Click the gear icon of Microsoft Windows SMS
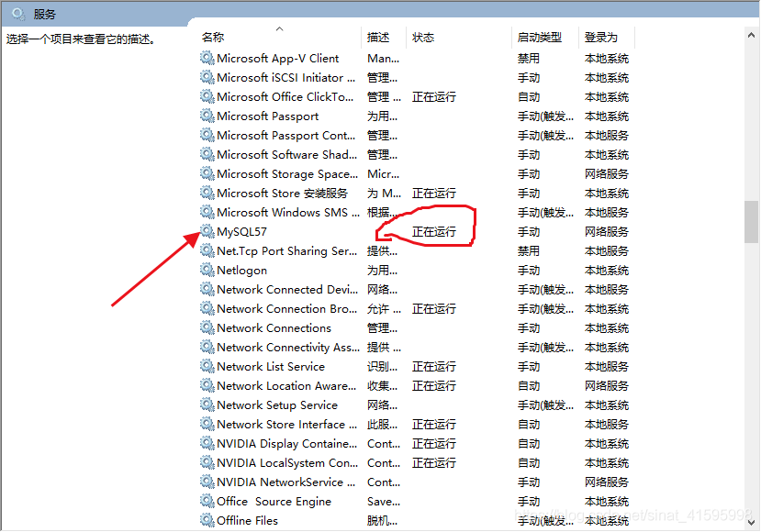761x532 pixels. click(x=207, y=212)
